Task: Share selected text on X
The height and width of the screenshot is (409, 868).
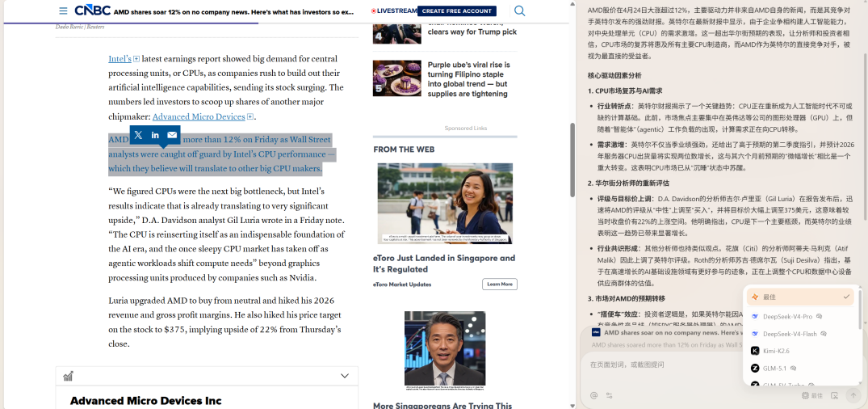Action: (x=138, y=135)
